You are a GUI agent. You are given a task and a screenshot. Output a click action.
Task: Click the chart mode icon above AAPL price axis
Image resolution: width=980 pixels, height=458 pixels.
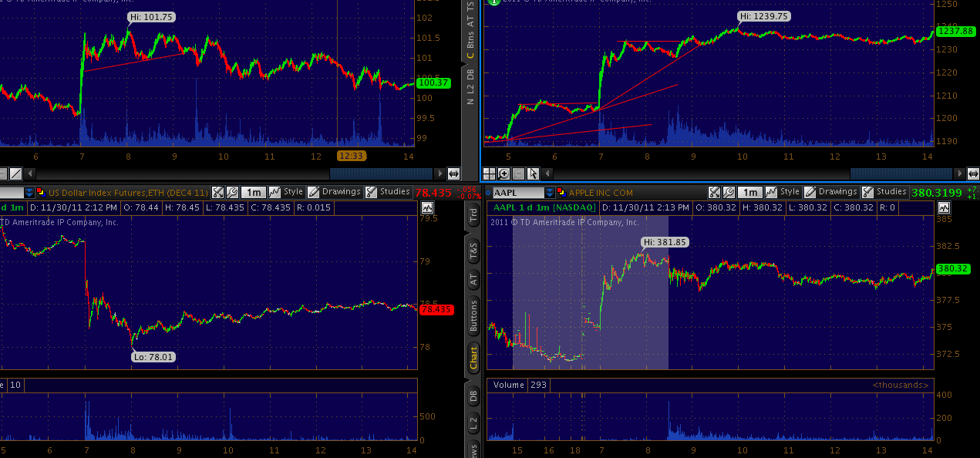[942, 208]
